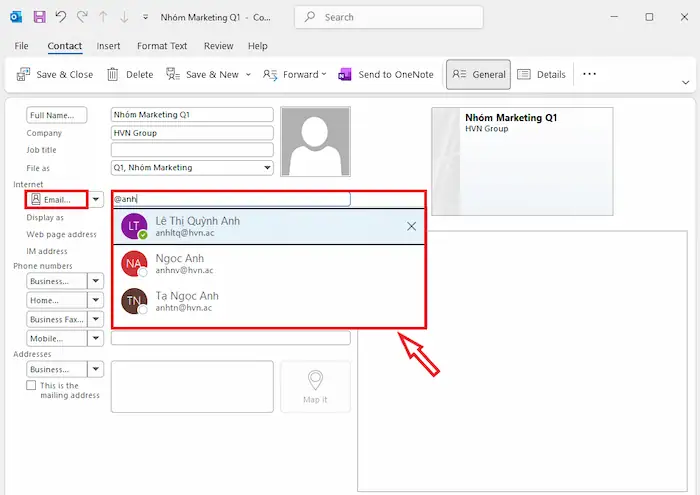Image resolution: width=700 pixels, height=495 pixels.
Task: Expand the Save & New dropdown arrow
Action: pos(246,74)
